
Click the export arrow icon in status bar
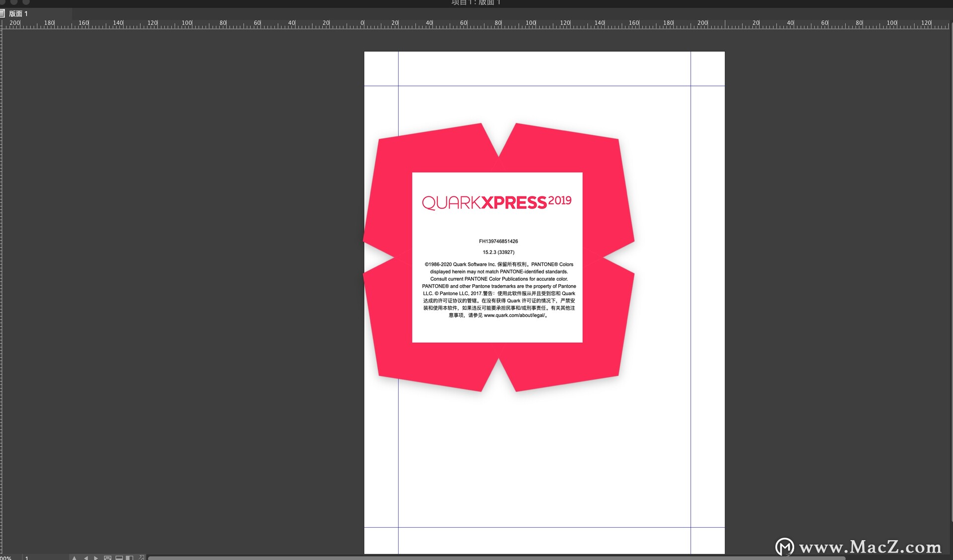pos(141,558)
